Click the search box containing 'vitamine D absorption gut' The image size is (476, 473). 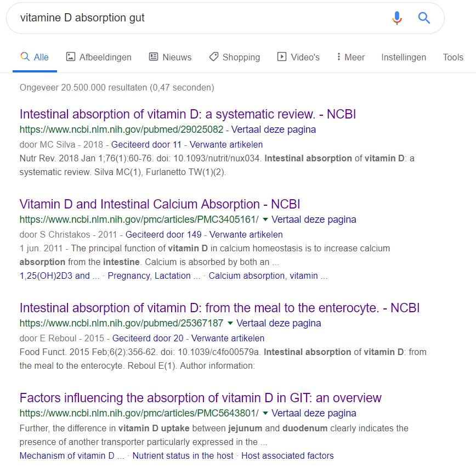point(197,18)
